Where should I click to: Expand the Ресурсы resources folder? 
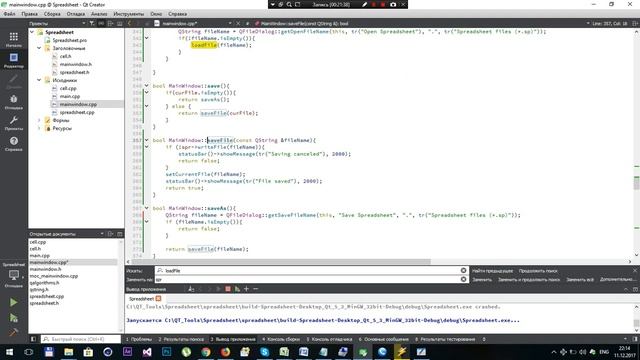tap(39, 128)
